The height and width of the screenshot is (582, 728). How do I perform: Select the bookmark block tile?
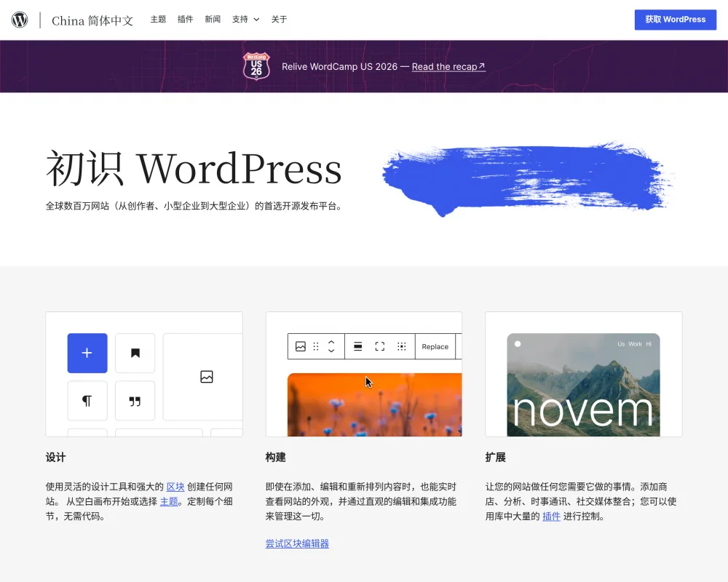pos(135,353)
